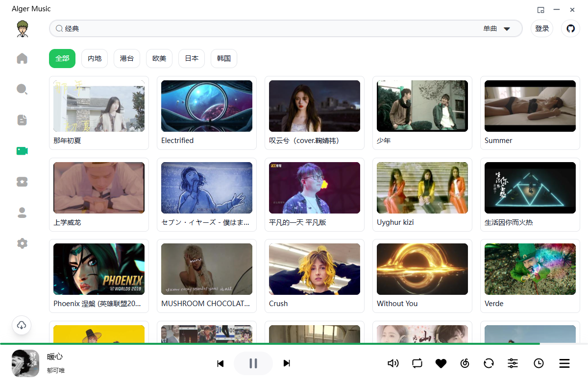Play the Crush MV thumbnail
This screenshot has height=382, width=588.
(315, 269)
